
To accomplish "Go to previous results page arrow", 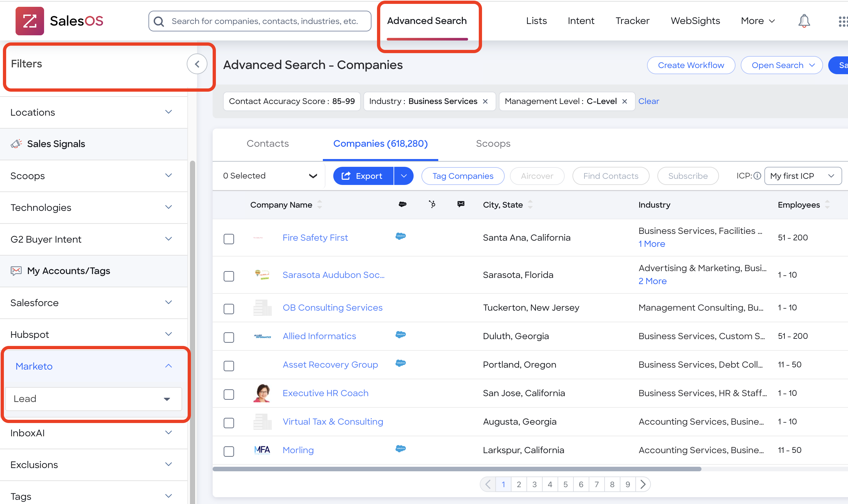I will click(x=488, y=484).
